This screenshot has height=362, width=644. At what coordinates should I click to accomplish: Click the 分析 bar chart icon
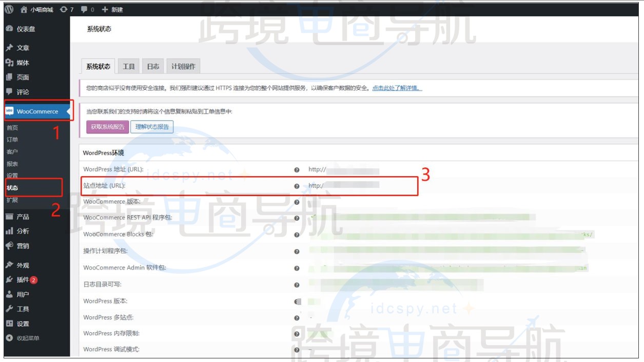(x=8, y=232)
